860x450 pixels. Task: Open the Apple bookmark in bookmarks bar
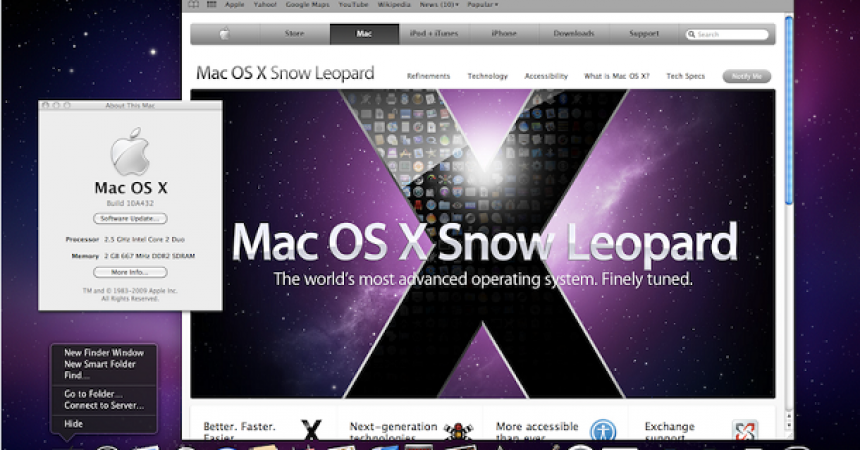234,4
